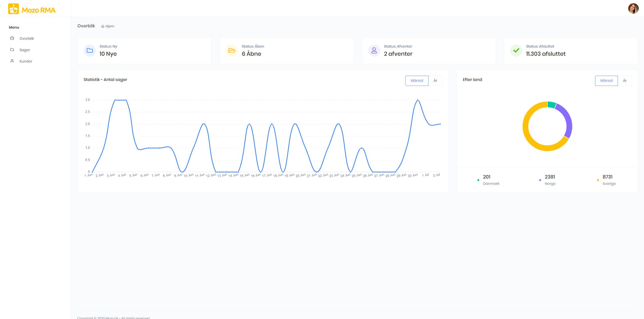This screenshot has height=319, width=644.
Task: Click the home icon beside Hjem
Action: 103,26
